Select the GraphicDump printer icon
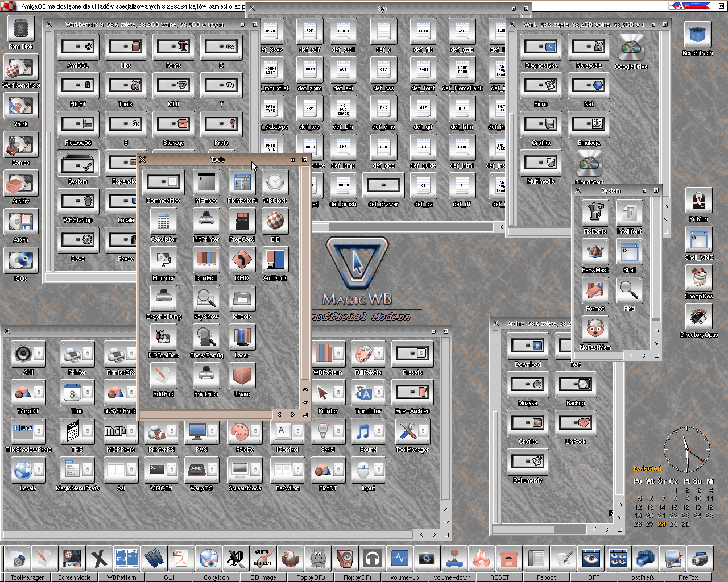Screen dimensions: 728x582 click(164, 298)
